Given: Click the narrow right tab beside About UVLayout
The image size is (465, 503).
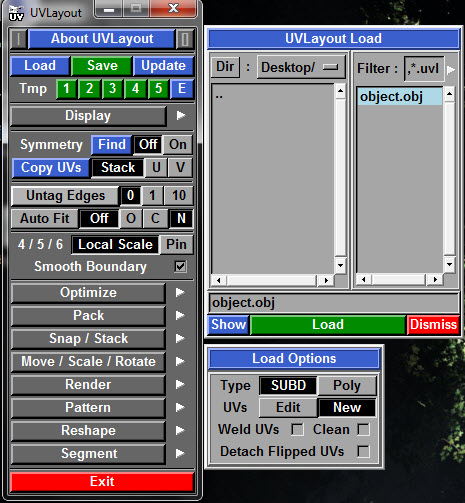Looking at the screenshot, I should (184, 39).
